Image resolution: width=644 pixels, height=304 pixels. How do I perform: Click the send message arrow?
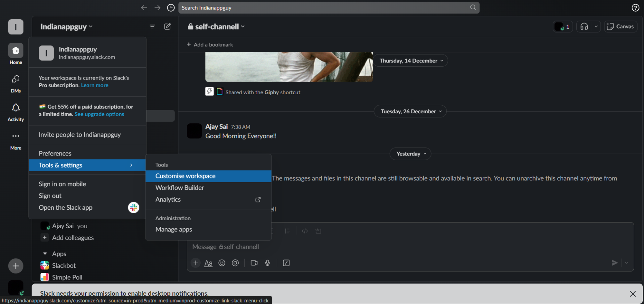point(615,263)
